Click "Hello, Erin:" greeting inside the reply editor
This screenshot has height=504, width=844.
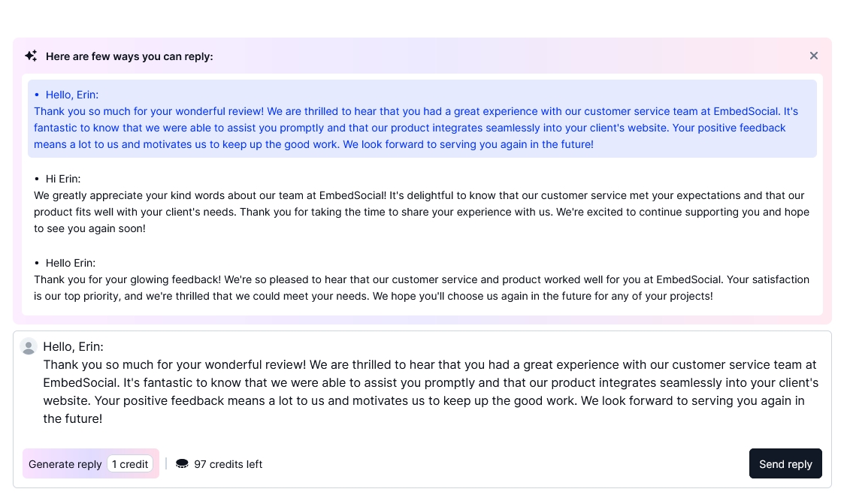[73, 346]
